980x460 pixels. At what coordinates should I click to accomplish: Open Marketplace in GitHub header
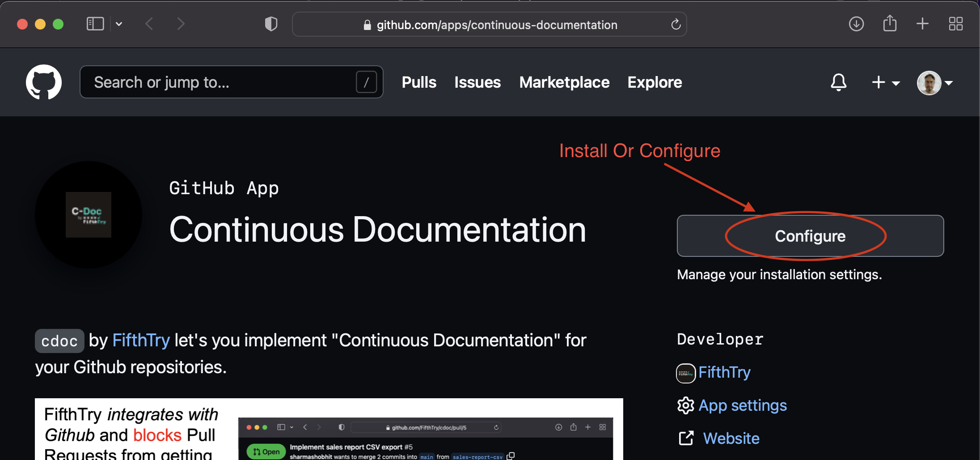[x=564, y=82]
